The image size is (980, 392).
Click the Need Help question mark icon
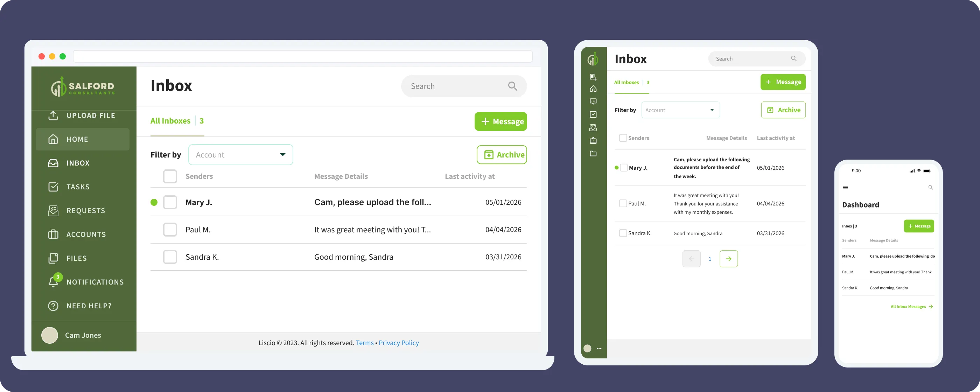[x=53, y=306]
